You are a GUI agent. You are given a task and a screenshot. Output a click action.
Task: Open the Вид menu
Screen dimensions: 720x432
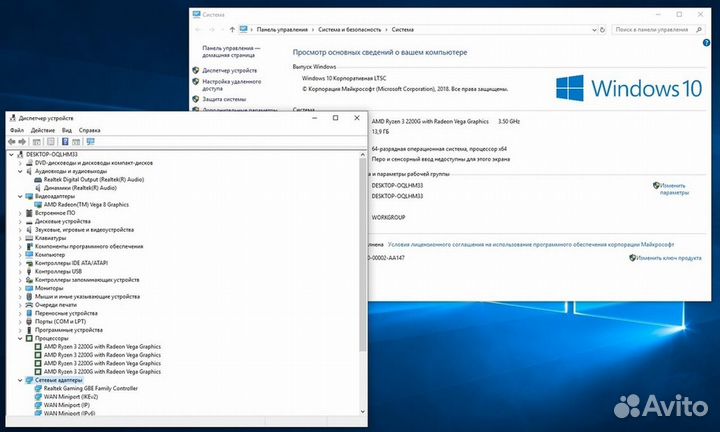tap(67, 130)
